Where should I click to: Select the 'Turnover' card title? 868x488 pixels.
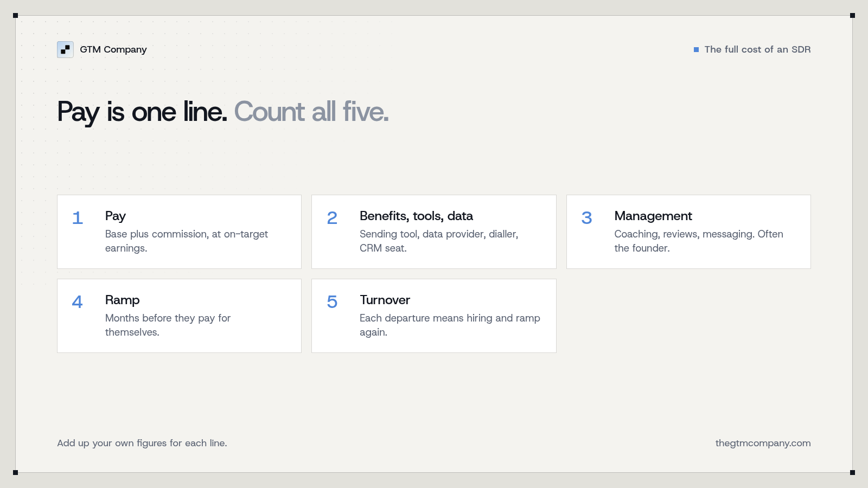[385, 300]
